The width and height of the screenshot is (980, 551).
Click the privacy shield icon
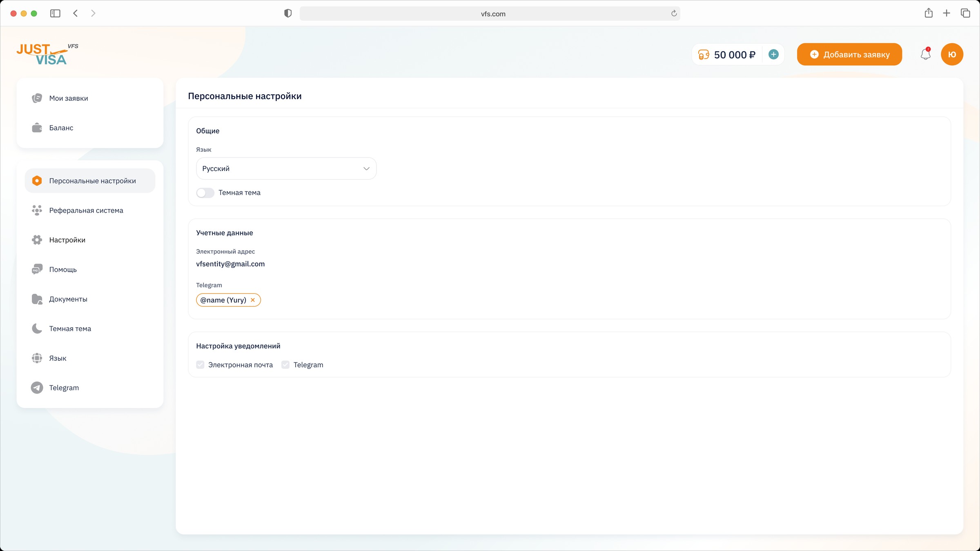click(x=288, y=13)
